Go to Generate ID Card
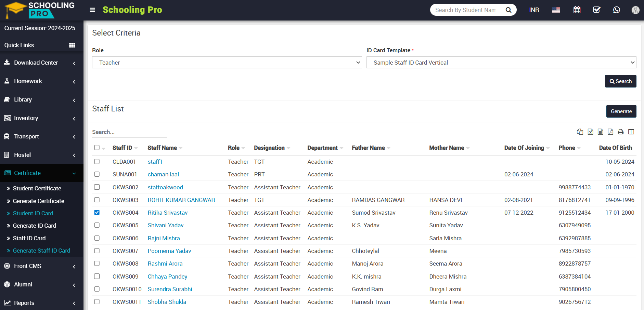The image size is (644, 310). click(34, 226)
